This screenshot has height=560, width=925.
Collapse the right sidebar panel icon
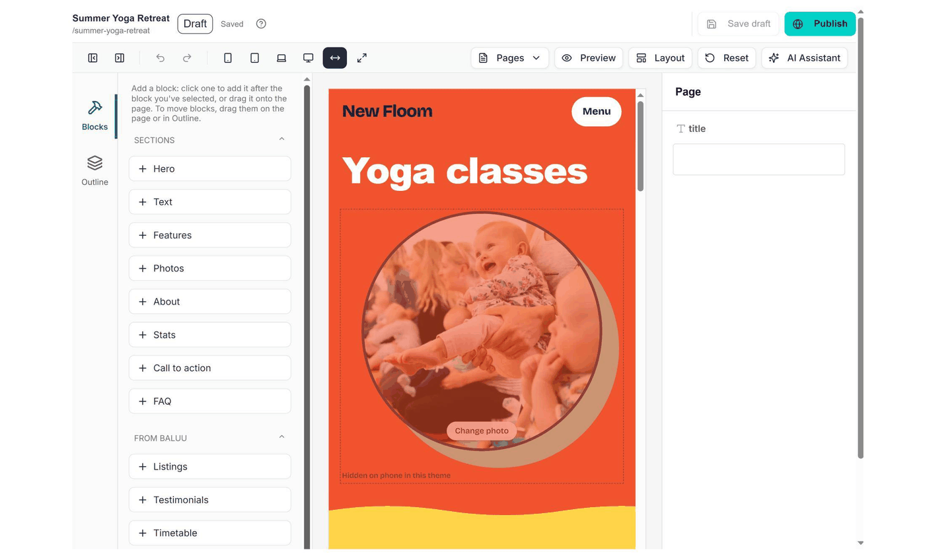pyautogui.click(x=120, y=58)
